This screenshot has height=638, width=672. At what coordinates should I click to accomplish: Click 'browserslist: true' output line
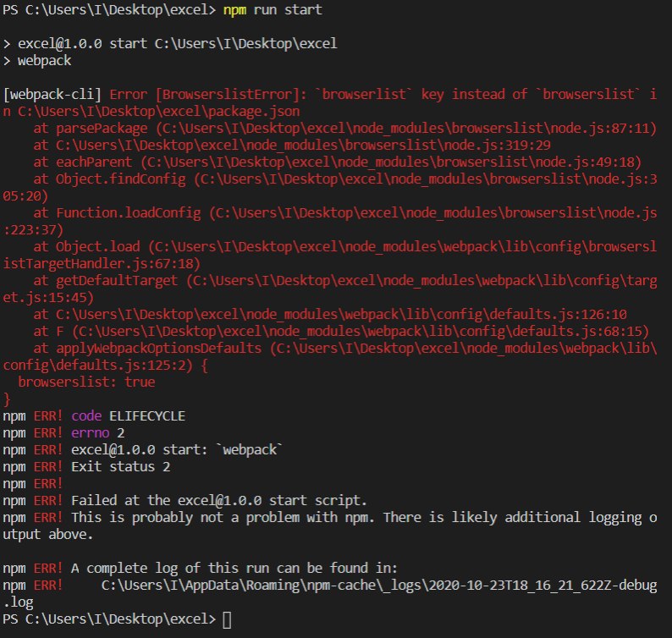click(86, 382)
